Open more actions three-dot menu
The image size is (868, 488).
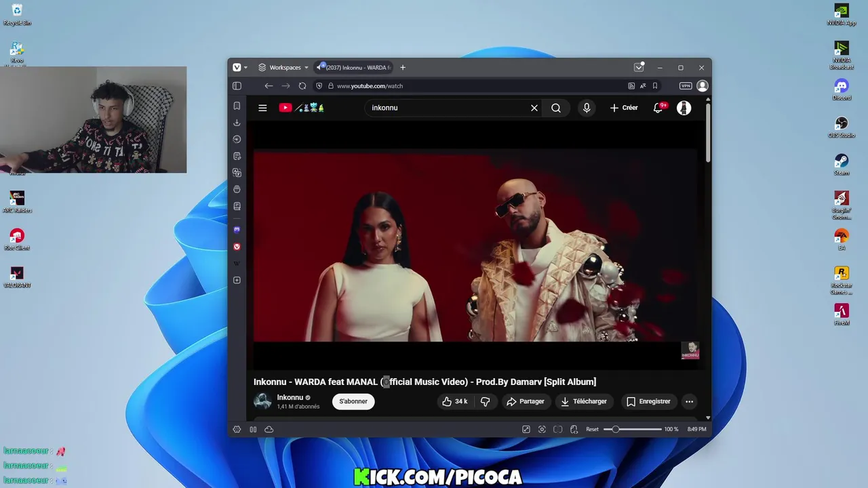689,401
